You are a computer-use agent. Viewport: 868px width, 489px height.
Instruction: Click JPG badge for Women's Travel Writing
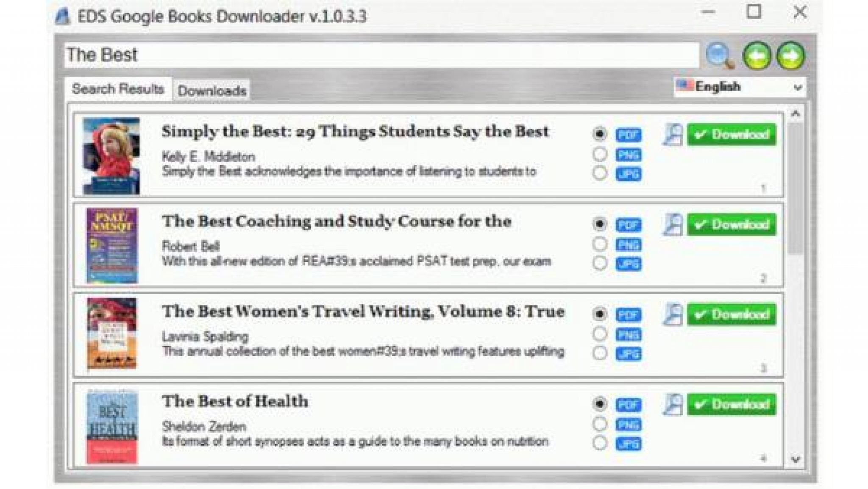(x=629, y=354)
